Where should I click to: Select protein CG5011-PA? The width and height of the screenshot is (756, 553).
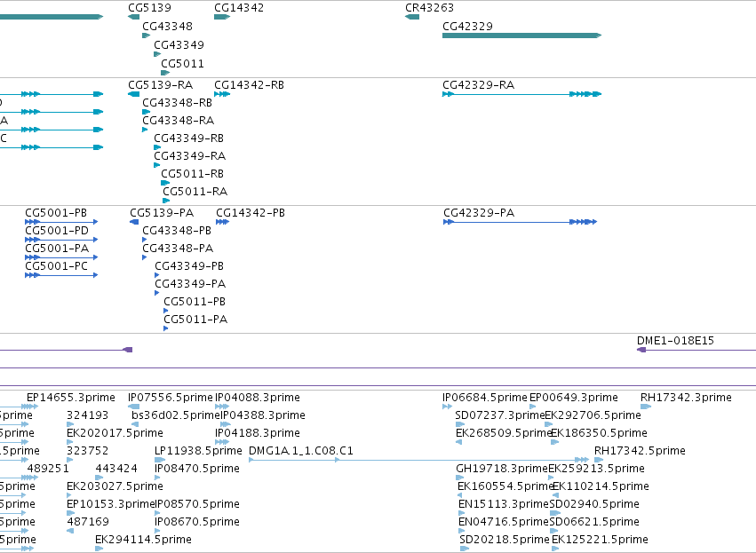pyautogui.click(x=166, y=328)
